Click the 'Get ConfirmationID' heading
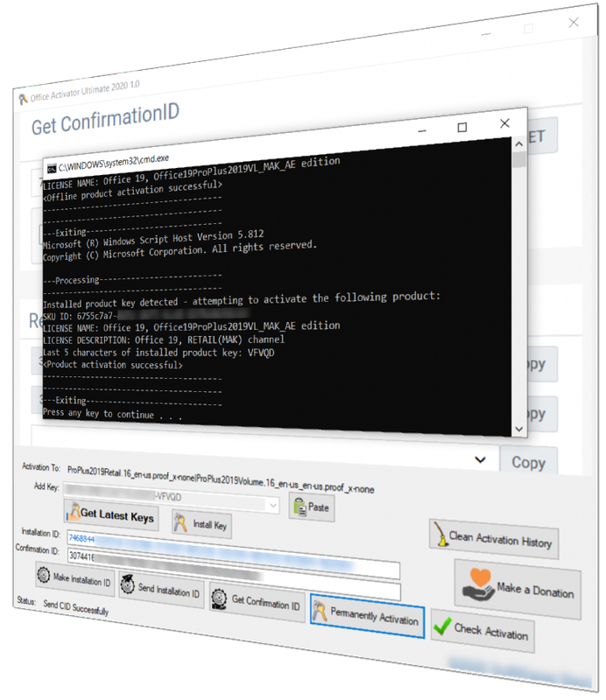Screen dimensions: 606x700 point(105,119)
